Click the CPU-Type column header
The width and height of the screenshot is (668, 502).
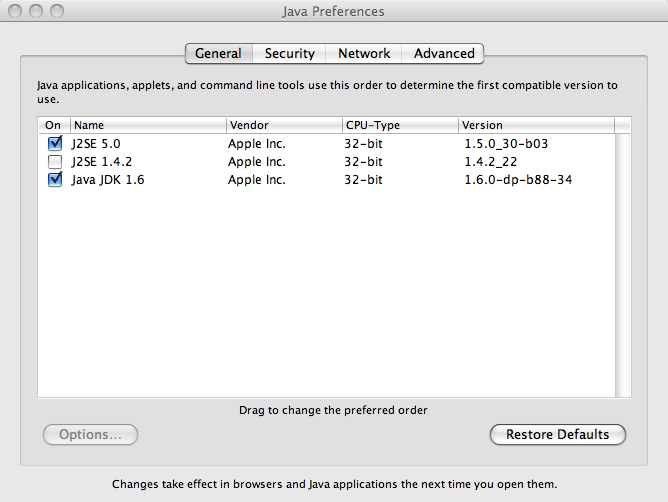point(399,125)
